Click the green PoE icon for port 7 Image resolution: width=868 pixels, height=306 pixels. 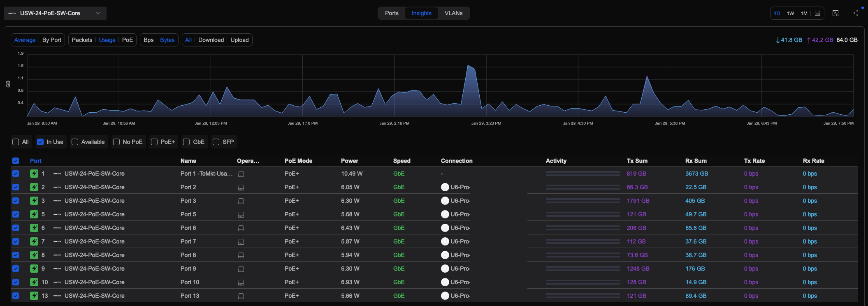34,241
